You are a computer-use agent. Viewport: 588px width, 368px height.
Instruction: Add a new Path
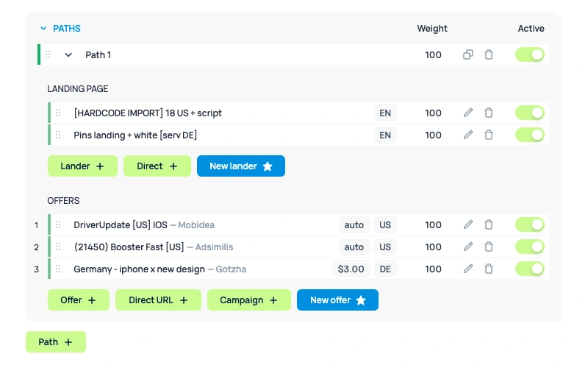pyautogui.click(x=56, y=342)
